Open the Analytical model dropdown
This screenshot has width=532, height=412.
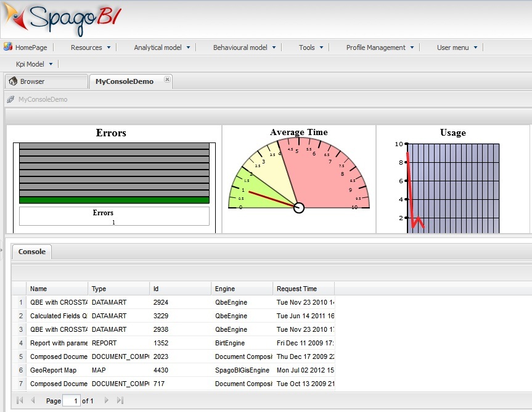(x=162, y=47)
